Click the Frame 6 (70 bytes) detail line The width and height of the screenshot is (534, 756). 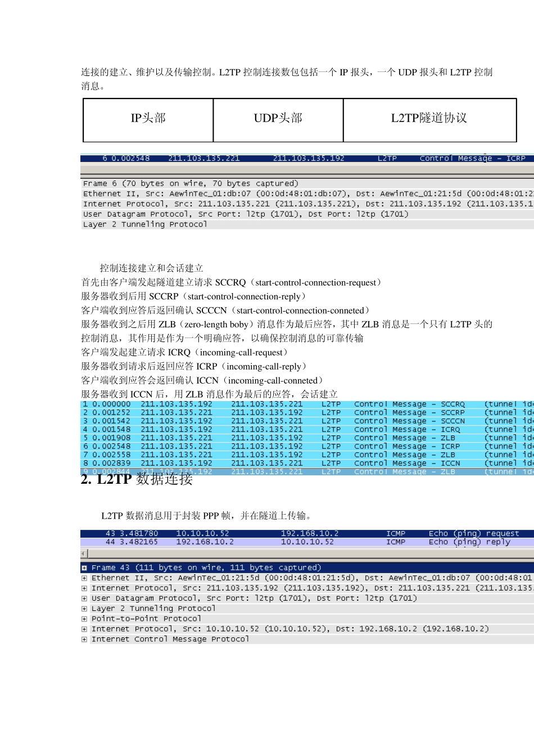click(191, 183)
